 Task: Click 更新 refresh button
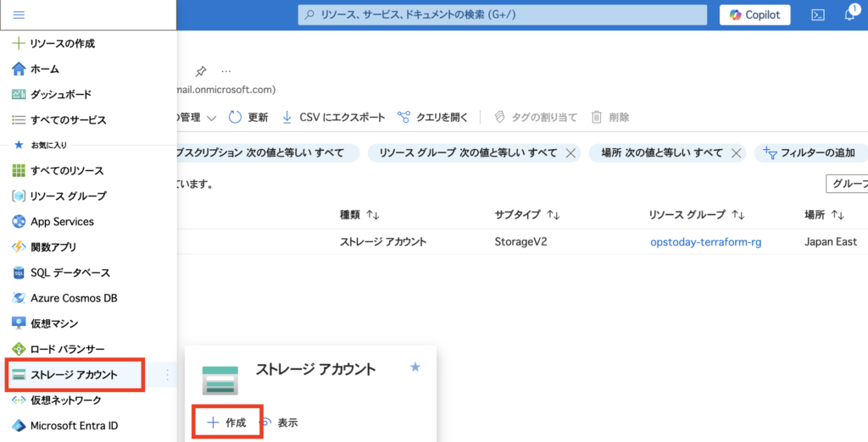[x=248, y=118]
